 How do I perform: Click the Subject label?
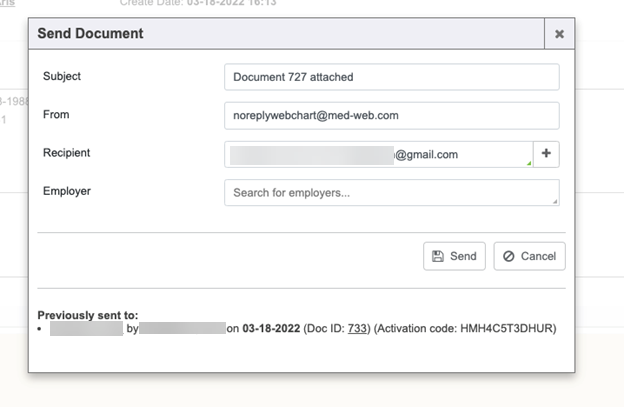[x=62, y=77]
